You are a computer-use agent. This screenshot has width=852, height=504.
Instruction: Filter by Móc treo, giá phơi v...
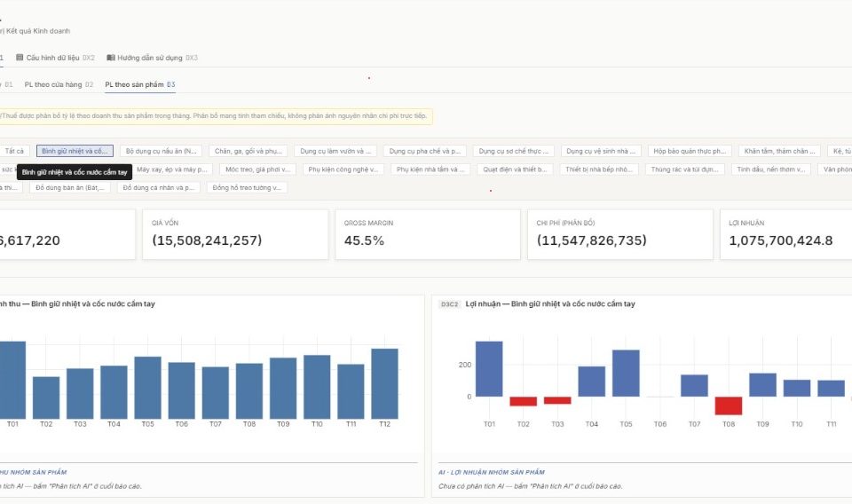(258, 169)
